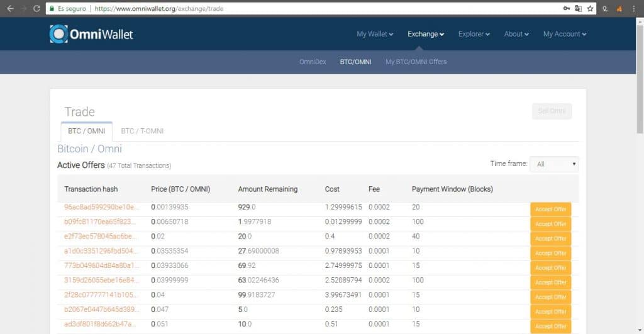Open transaction hash 3159d26055ebe16e84 link

pos(101,280)
